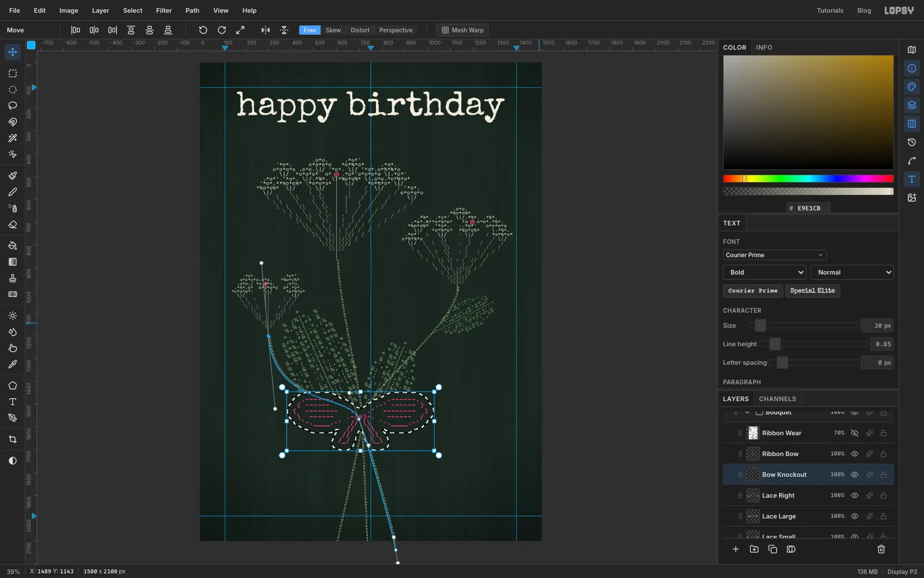
Task: Click the flip horizontal icon
Action: (265, 30)
